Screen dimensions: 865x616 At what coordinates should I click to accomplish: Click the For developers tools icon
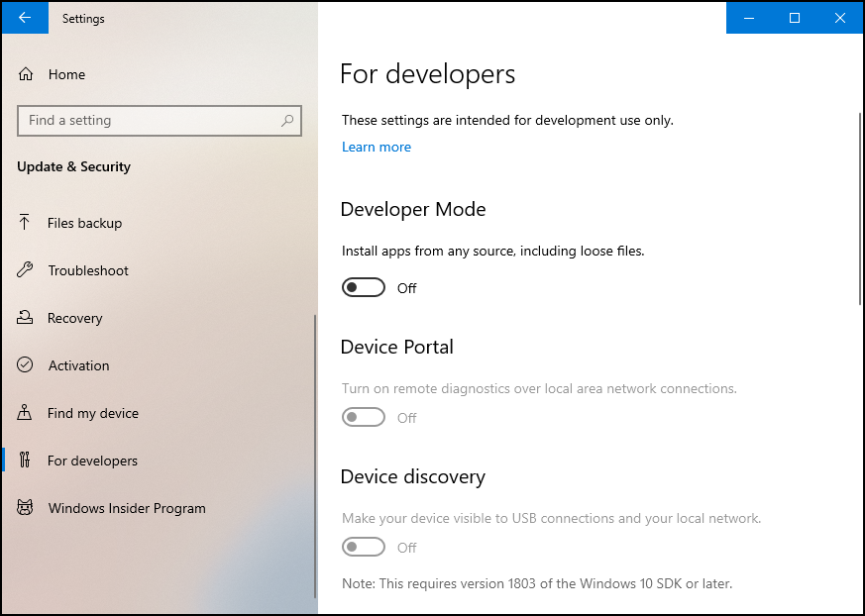click(x=26, y=461)
